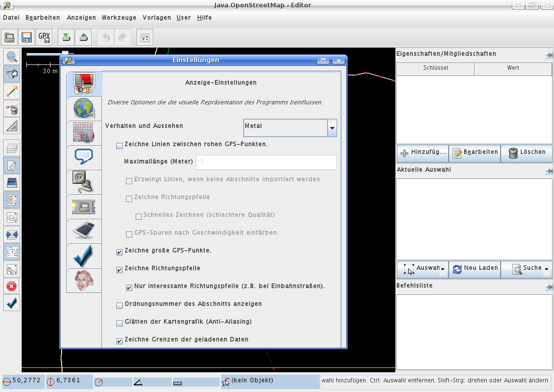Open the Vorlagen menu
This screenshot has height=392, width=554.
point(157,18)
